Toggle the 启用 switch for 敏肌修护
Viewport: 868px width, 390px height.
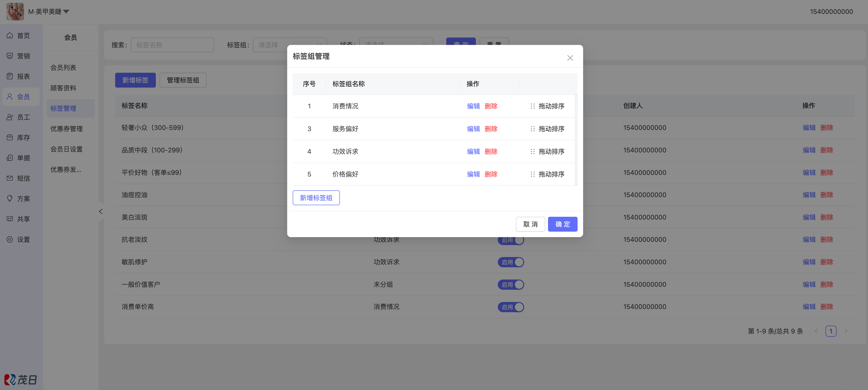pyautogui.click(x=511, y=262)
